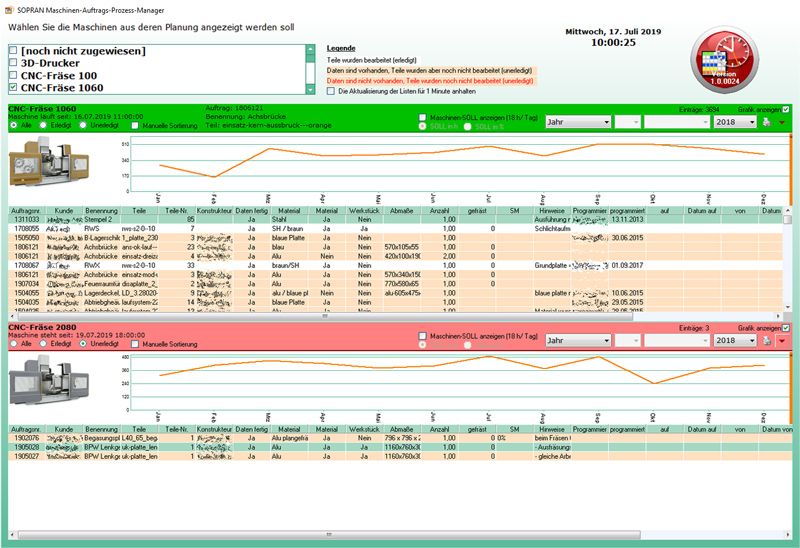The height and width of the screenshot is (548, 800).
Task: Click the Legende heading link
Action: tap(341, 48)
